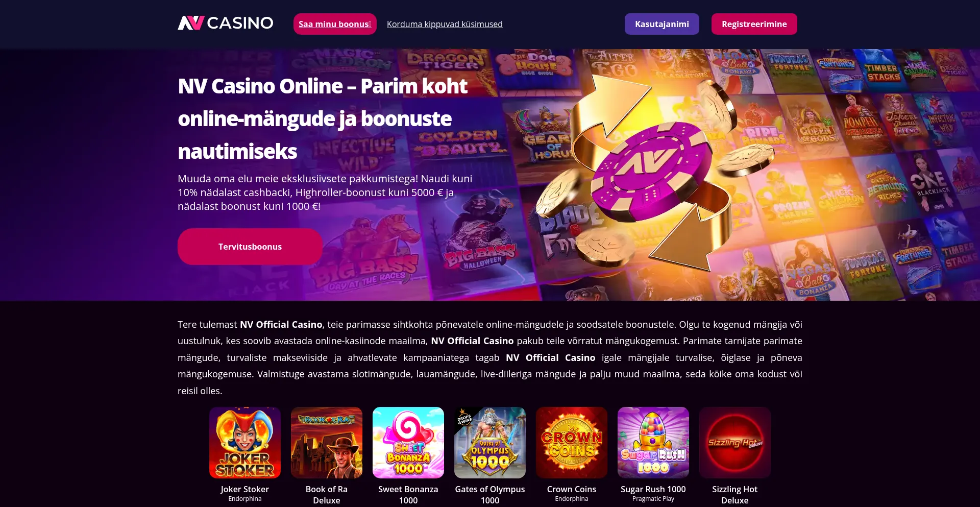
Task: Open Gates of Olympus 1000 game icon
Action: pyautogui.click(x=490, y=443)
